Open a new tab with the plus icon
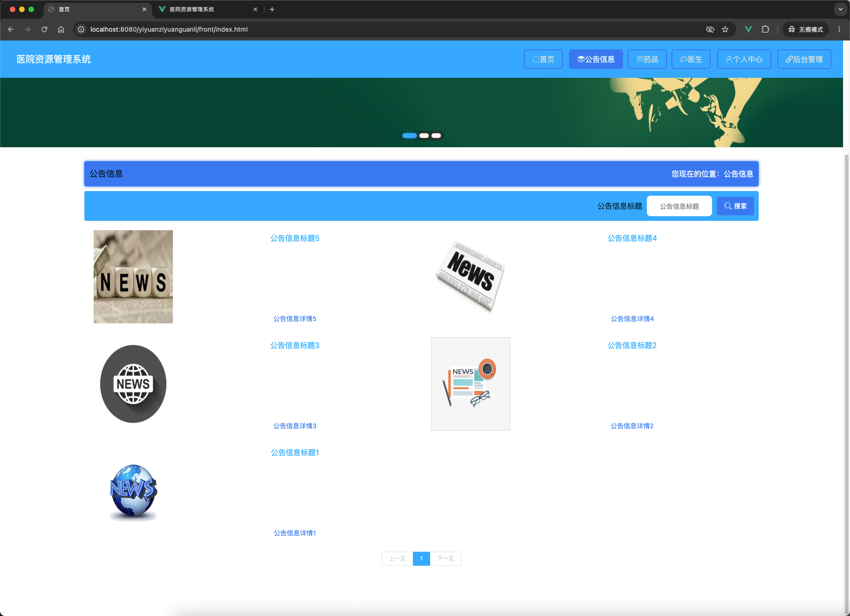The height and width of the screenshot is (616, 850). (272, 9)
